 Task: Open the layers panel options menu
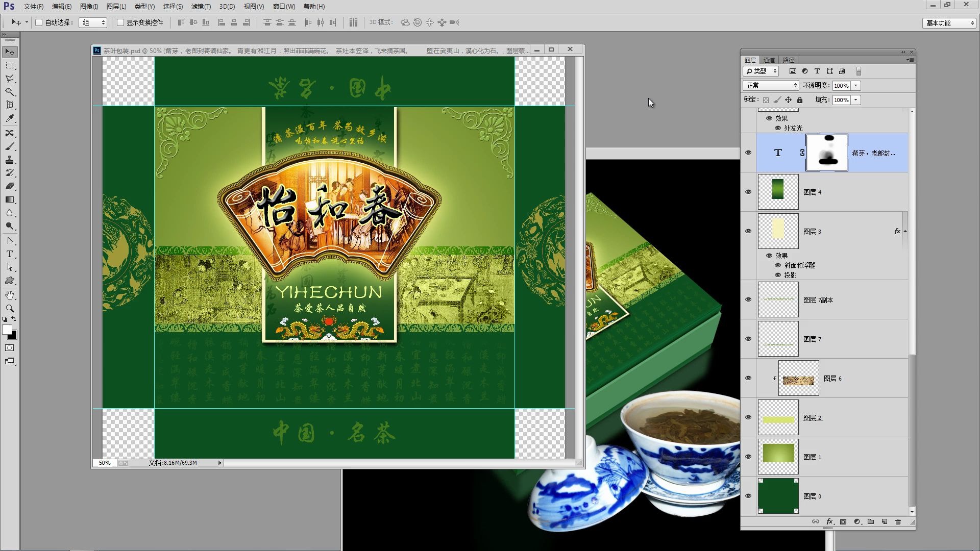pos(910,60)
